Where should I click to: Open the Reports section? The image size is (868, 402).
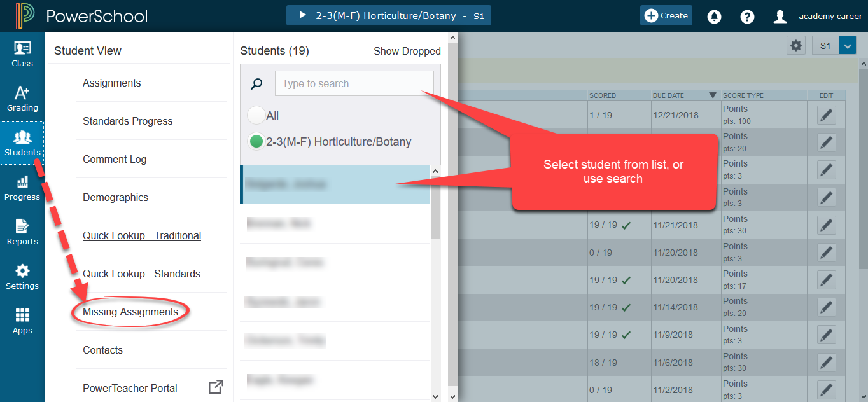click(x=22, y=232)
